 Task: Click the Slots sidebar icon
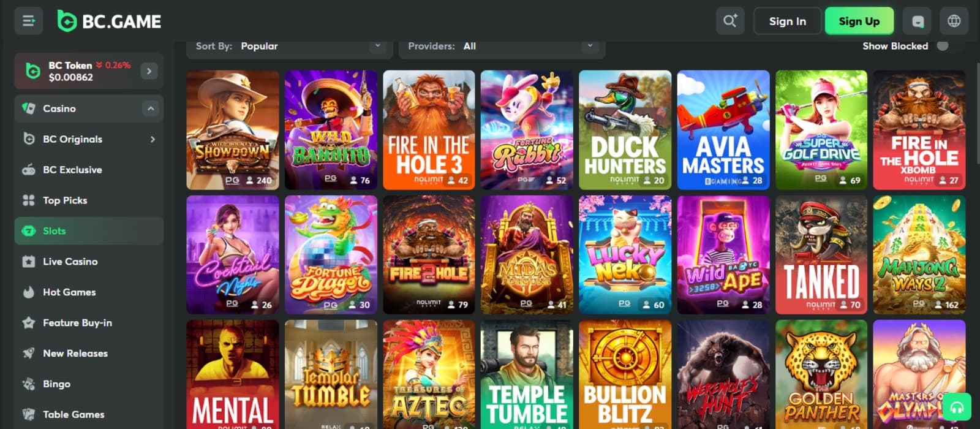(28, 231)
